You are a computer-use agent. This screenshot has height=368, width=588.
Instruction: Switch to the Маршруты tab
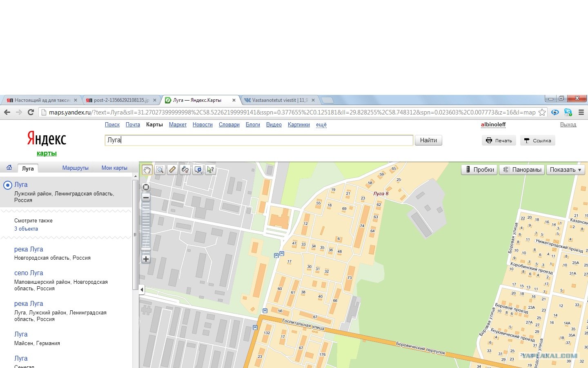[x=76, y=168]
